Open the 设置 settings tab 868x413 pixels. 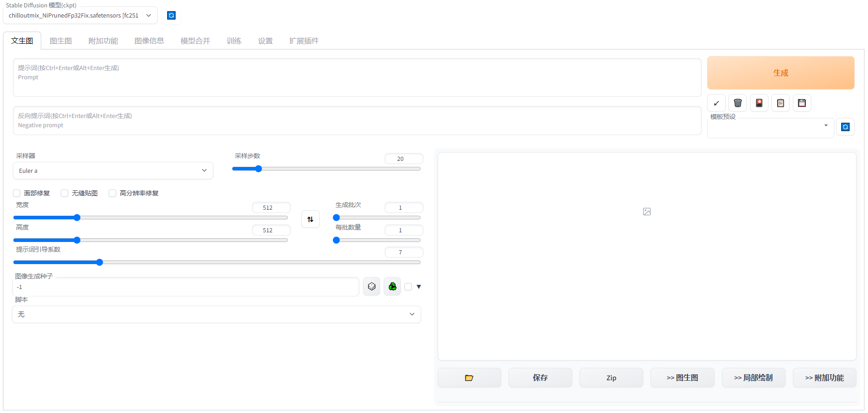coord(265,41)
